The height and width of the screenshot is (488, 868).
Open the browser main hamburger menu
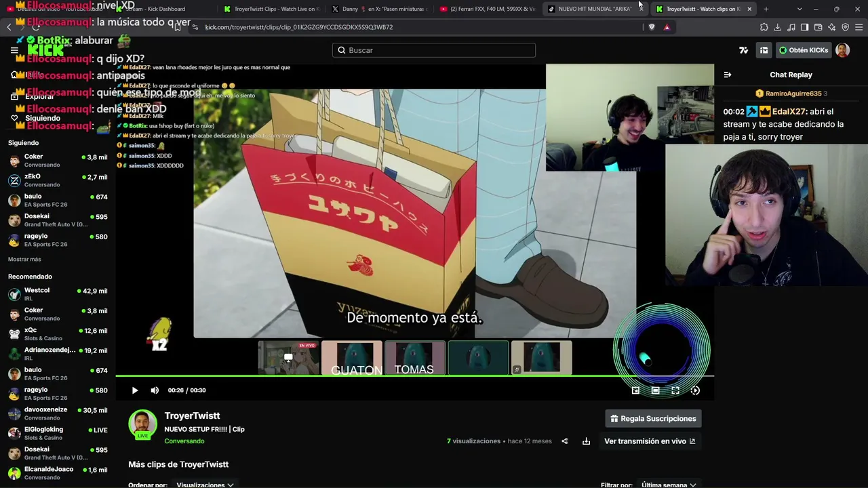coord(859,27)
